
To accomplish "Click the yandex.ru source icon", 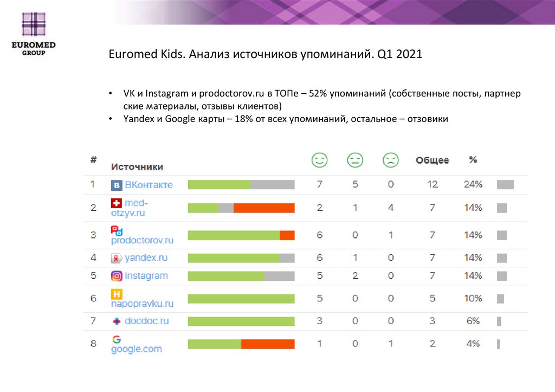I will click(x=117, y=258).
